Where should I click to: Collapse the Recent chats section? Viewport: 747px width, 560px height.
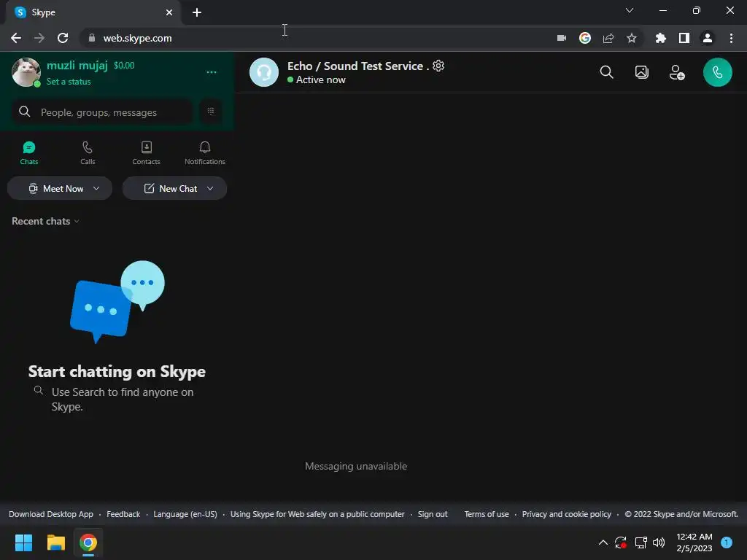point(45,222)
